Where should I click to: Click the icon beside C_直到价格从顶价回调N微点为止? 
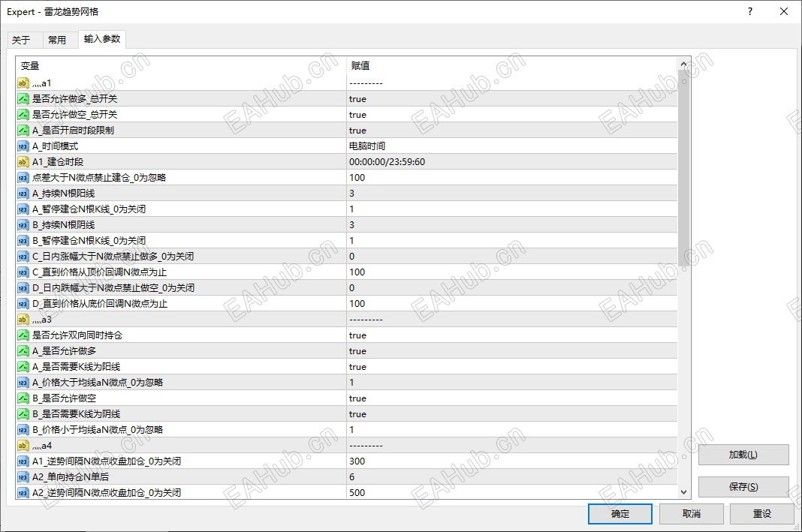[x=23, y=272]
